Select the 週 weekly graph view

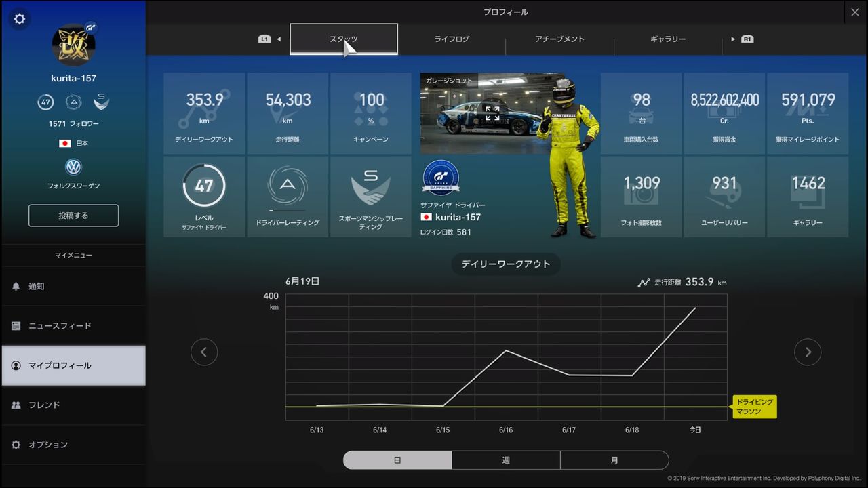pyautogui.click(x=506, y=460)
